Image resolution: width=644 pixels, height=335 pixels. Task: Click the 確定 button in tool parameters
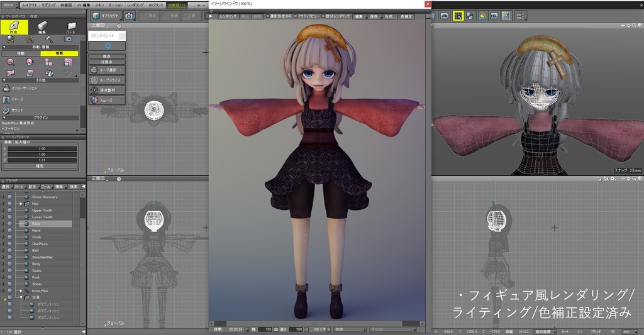(x=40, y=166)
